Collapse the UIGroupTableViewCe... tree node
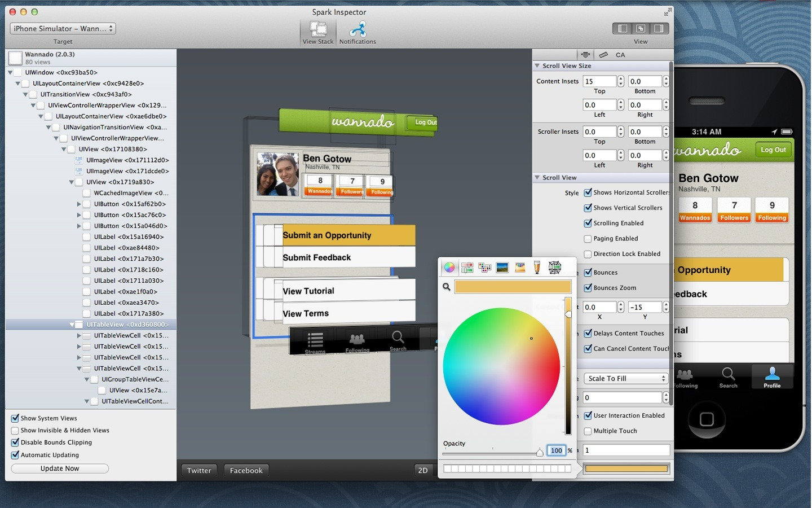The width and height of the screenshot is (812, 508). tap(87, 379)
